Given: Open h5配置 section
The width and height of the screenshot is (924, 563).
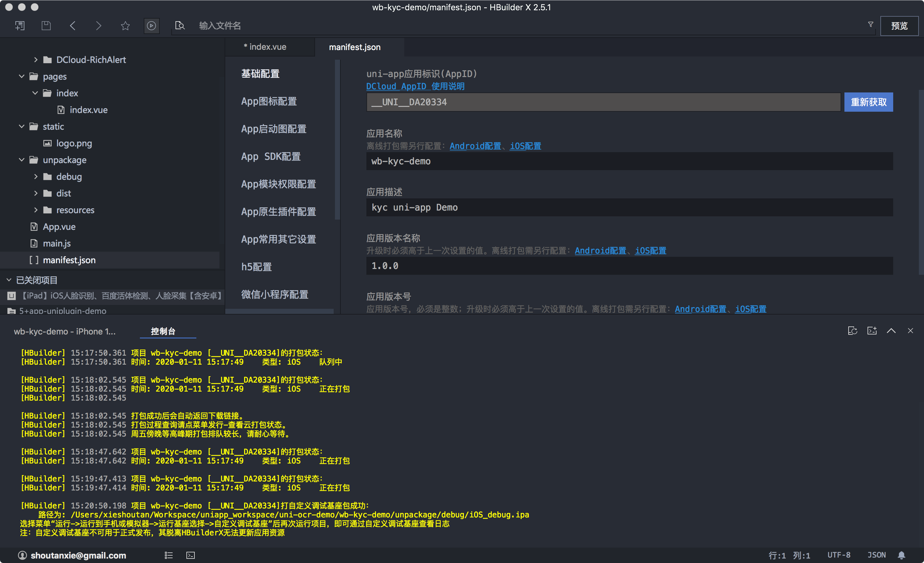Looking at the screenshot, I should pyautogui.click(x=256, y=267).
